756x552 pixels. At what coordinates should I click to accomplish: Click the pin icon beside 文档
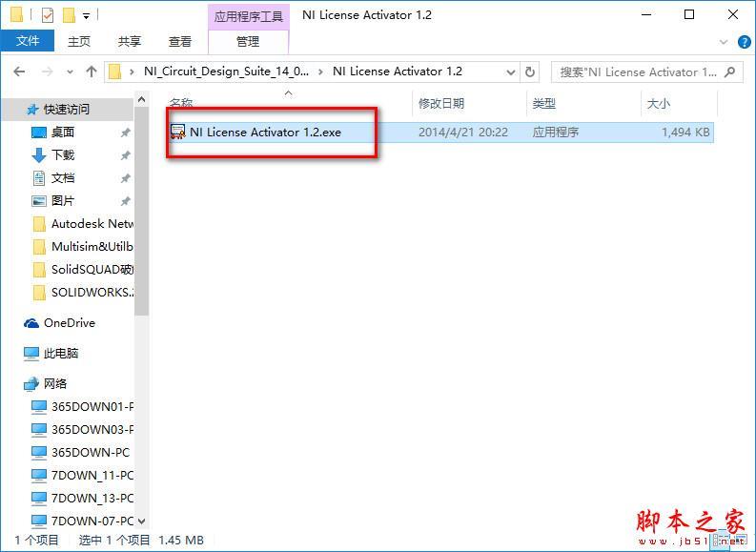(125, 178)
